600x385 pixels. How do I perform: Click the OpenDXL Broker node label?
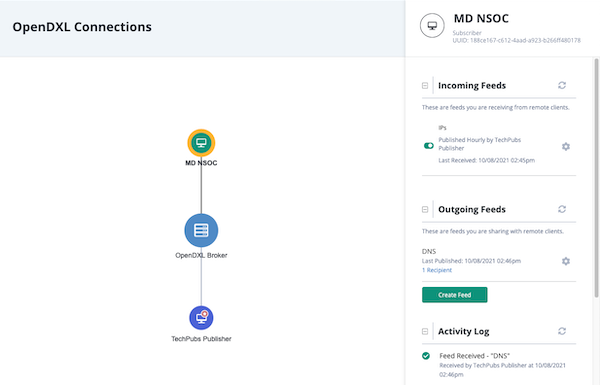[201, 255]
